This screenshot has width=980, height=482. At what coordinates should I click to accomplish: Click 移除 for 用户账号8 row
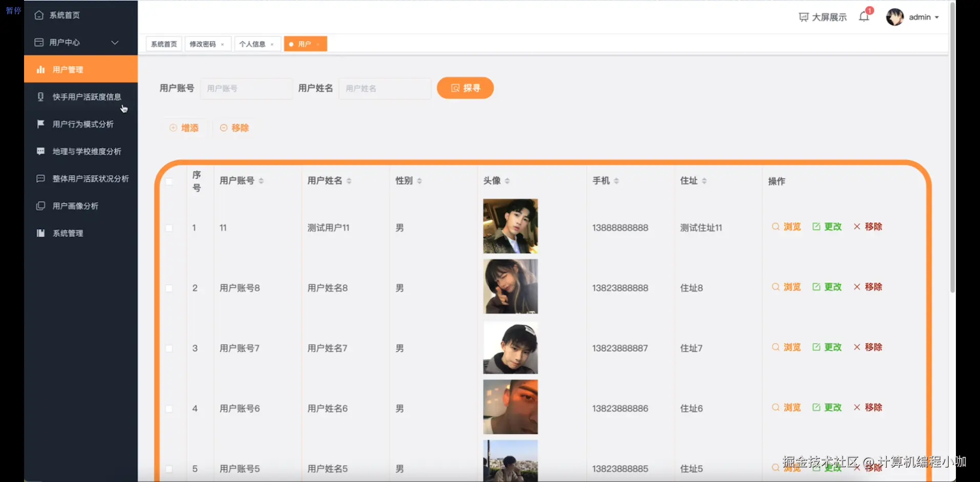868,287
